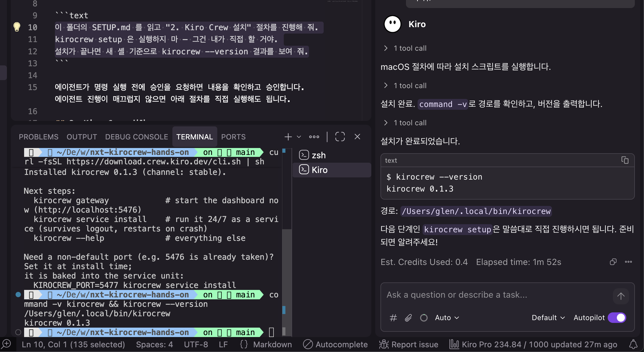Select the Kiro terminal session
Viewport: 644px width, 352px height.
click(x=332, y=170)
